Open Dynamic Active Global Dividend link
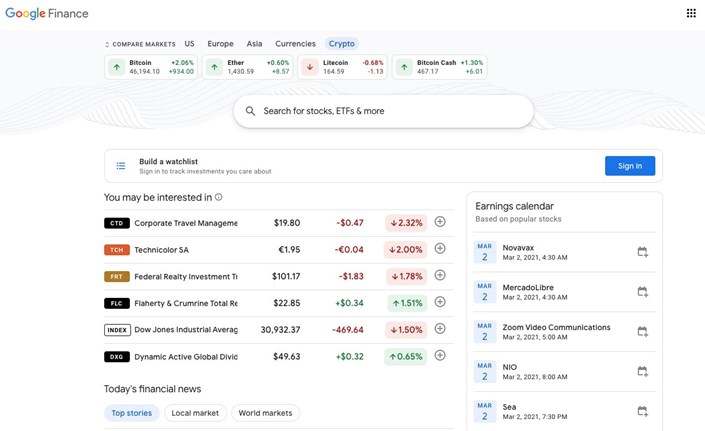This screenshot has height=431, width=705. pyautogui.click(x=186, y=357)
